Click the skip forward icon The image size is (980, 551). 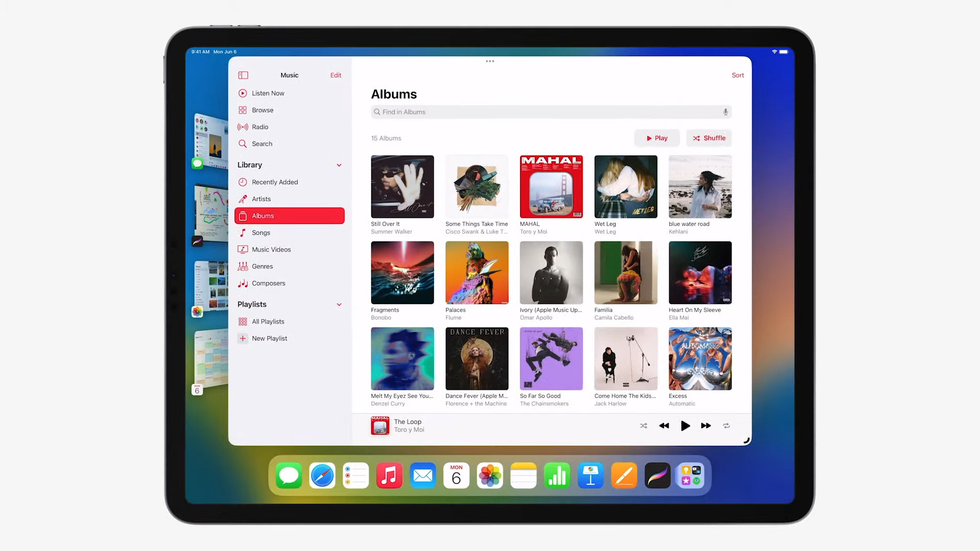click(x=705, y=425)
